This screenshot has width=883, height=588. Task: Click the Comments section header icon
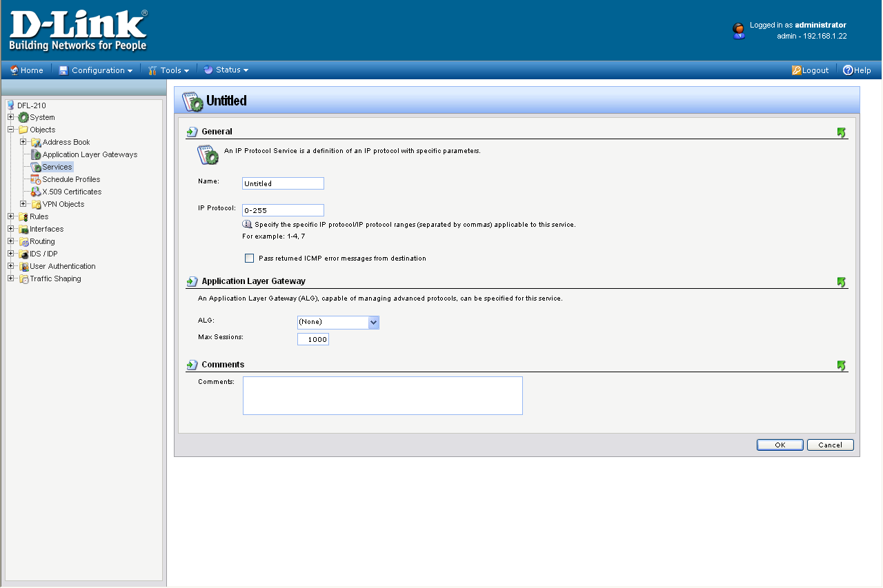(192, 365)
